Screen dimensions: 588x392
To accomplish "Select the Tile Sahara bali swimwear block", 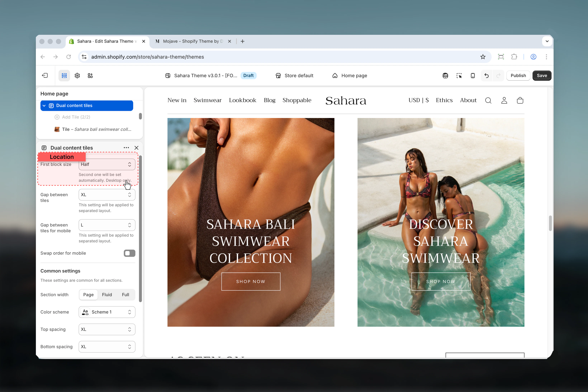I will coord(93,129).
